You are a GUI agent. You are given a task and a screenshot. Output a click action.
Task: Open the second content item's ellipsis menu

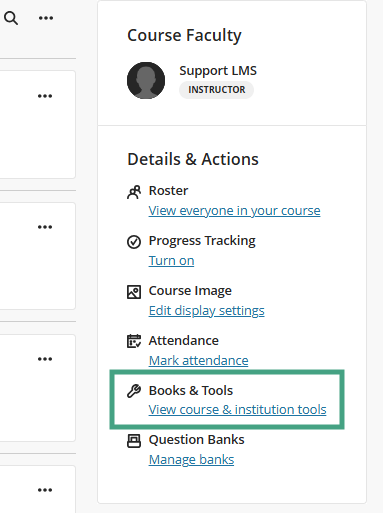coord(45,227)
